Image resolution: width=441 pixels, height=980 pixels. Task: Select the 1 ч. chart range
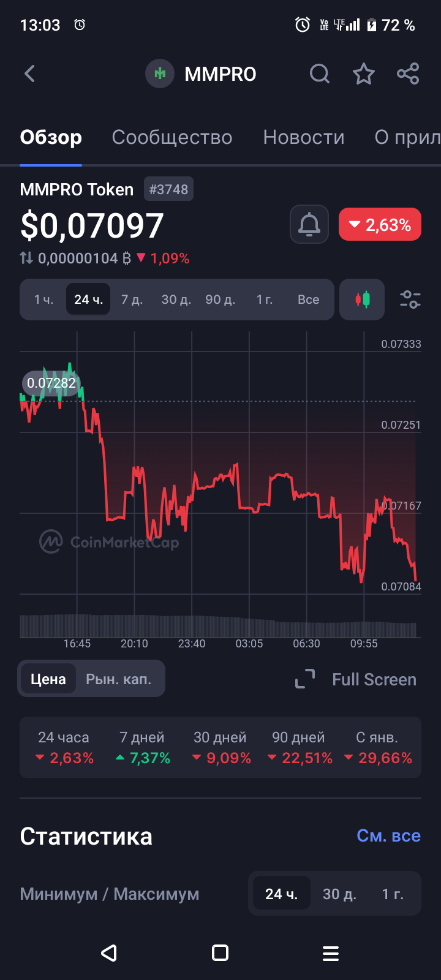tap(44, 300)
